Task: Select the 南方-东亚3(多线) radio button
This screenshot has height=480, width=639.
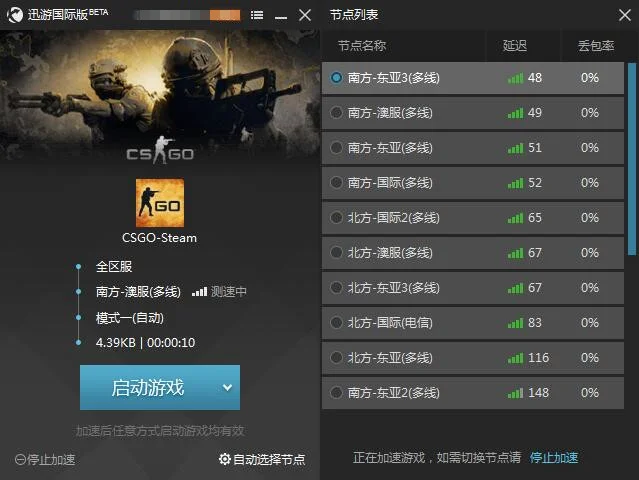Action: [336, 77]
